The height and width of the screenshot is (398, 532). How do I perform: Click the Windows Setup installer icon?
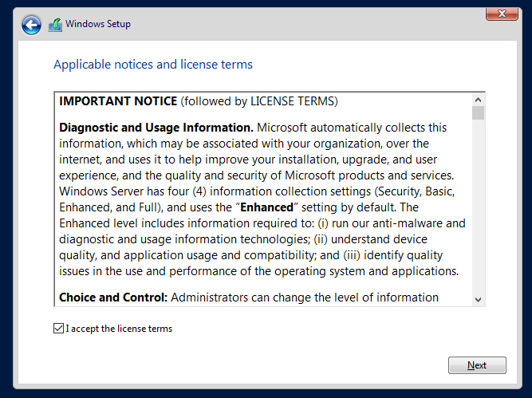coord(55,25)
